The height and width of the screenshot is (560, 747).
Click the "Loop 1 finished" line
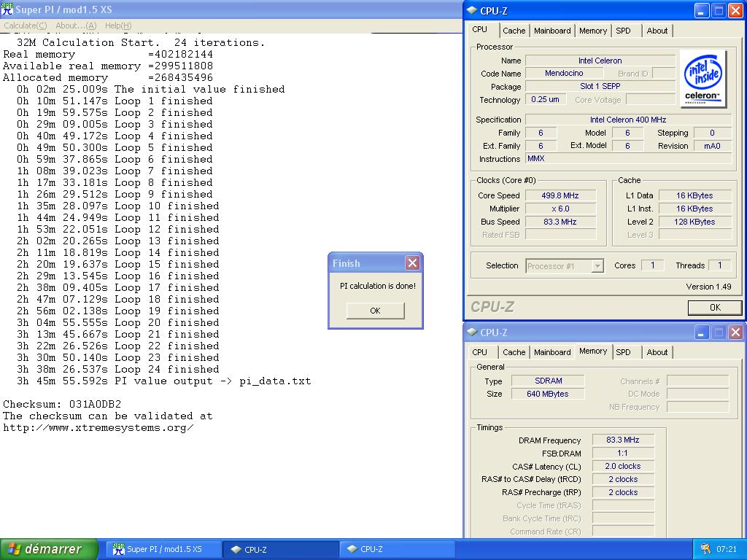115,101
